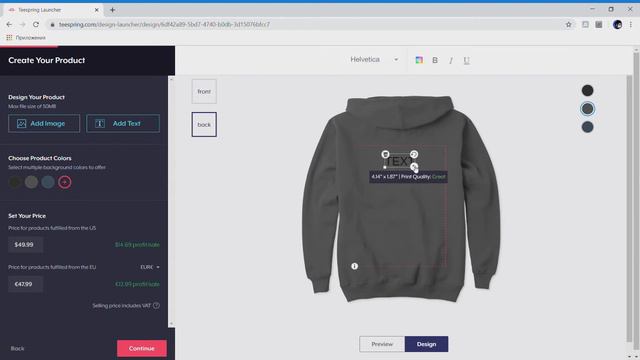The width and height of the screenshot is (640, 360).
Task: Toggle underline text formatting
Action: point(467,60)
